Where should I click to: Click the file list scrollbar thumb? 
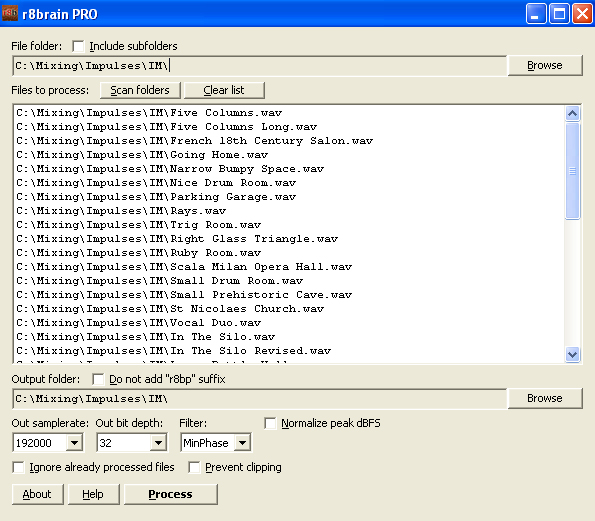pyautogui.click(x=572, y=171)
